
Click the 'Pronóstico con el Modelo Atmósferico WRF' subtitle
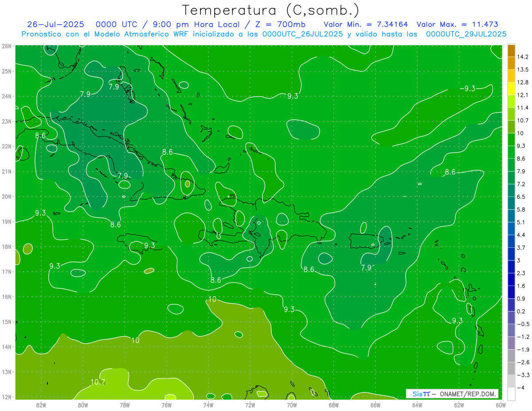(106, 34)
